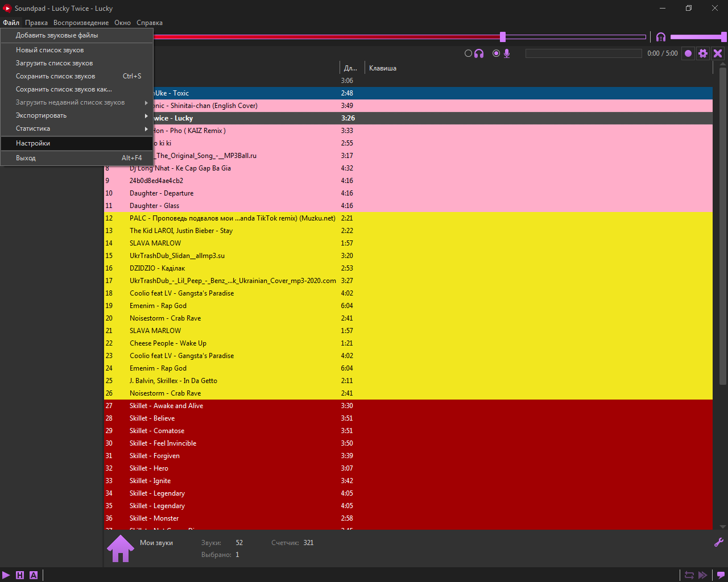Click the headphones output icon beside the radio button

click(x=479, y=53)
